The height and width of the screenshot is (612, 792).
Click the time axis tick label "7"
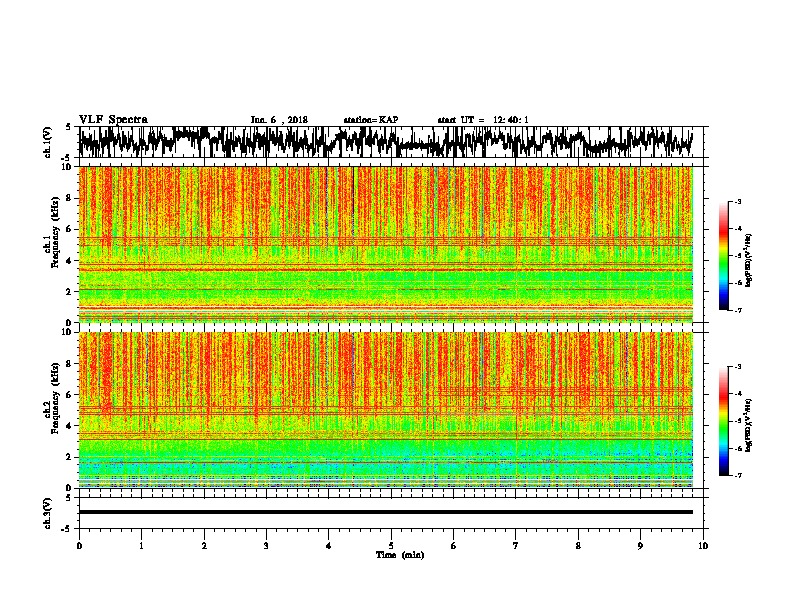click(516, 546)
